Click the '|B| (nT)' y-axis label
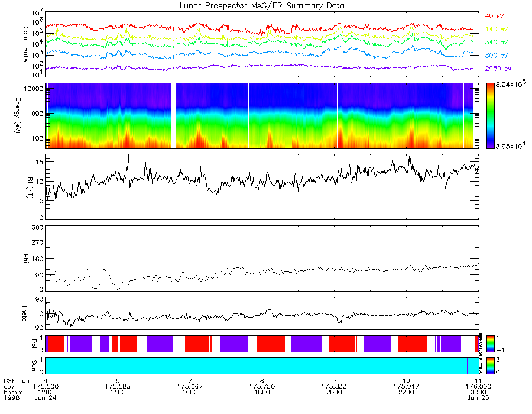Image resolution: width=532 pixels, height=414 pixels. point(30,187)
